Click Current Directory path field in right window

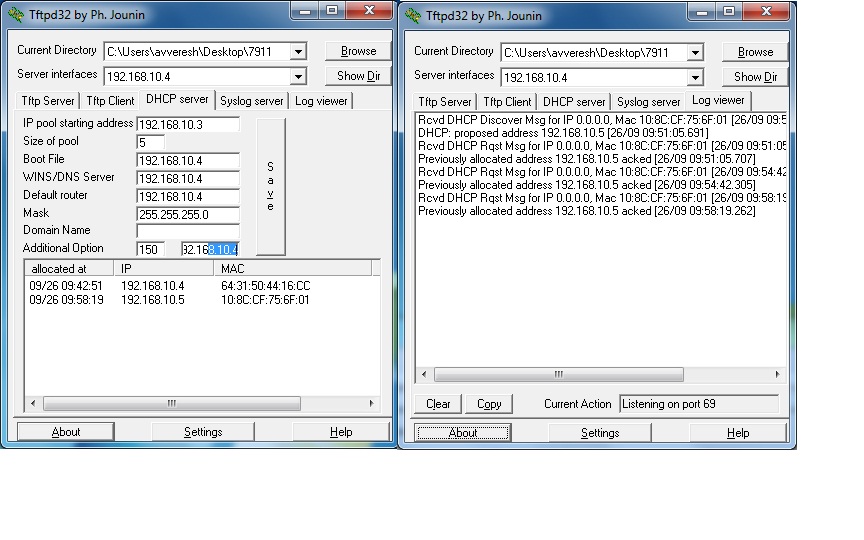tap(595, 53)
